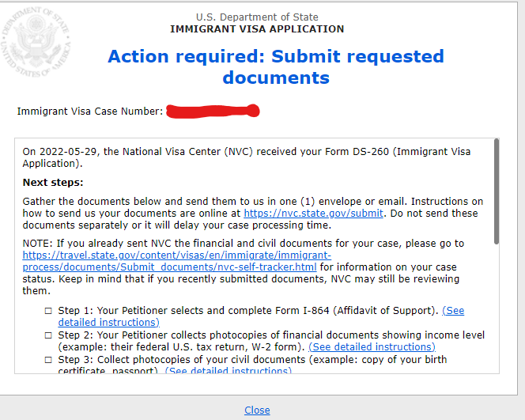Open Step 3 'See detailed instructions' link
The width and height of the screenshot is (525, 420).
click(229, 370)
